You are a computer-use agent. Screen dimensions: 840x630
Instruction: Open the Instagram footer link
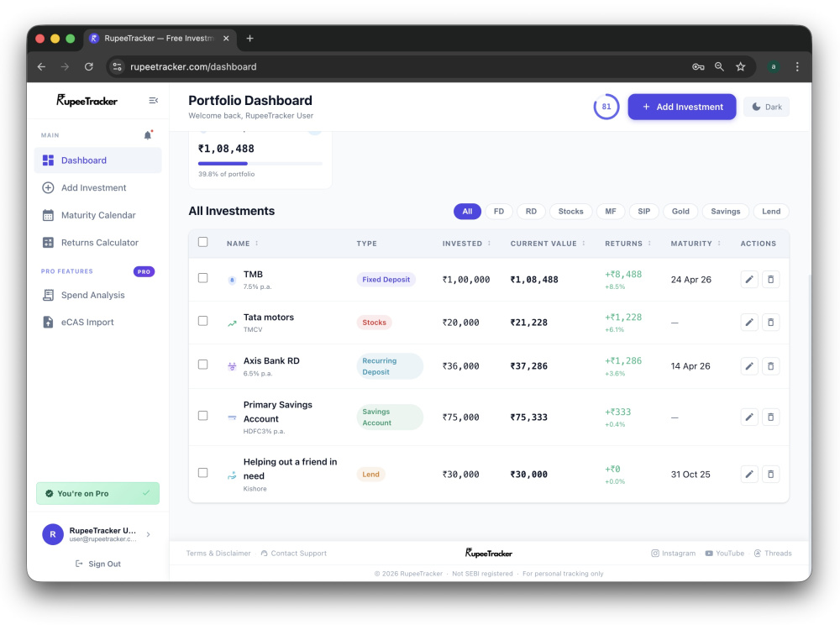click(674, 554)
